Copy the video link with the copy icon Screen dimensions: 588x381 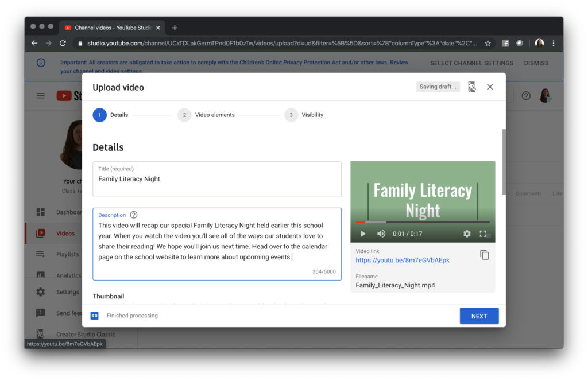point(484,255)
